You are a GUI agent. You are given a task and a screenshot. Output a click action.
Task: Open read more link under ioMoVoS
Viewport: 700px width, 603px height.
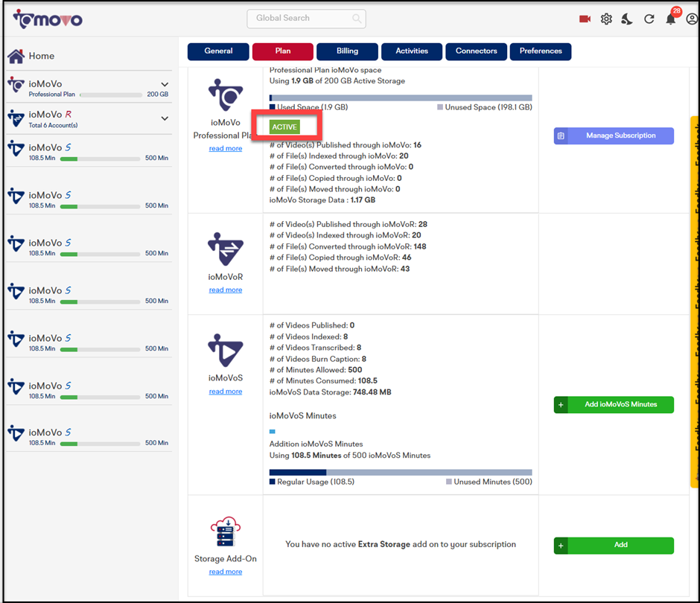tap(226, 392)
